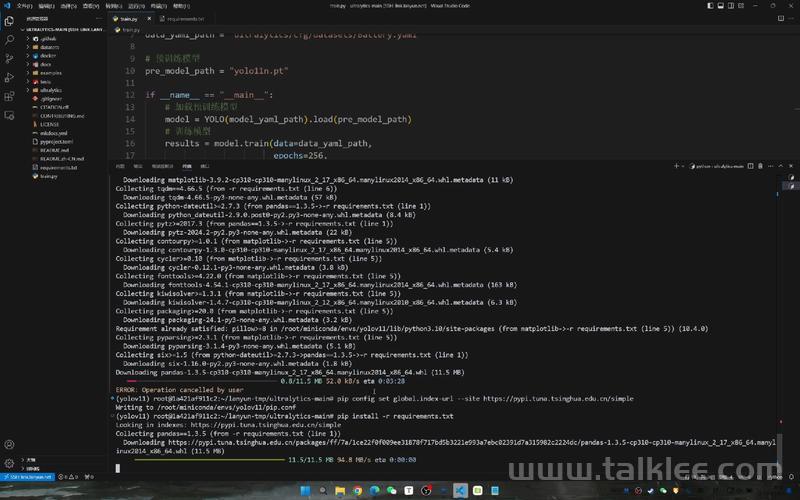
Task: Open the Search view in activity bar
Action: point(9,40)
